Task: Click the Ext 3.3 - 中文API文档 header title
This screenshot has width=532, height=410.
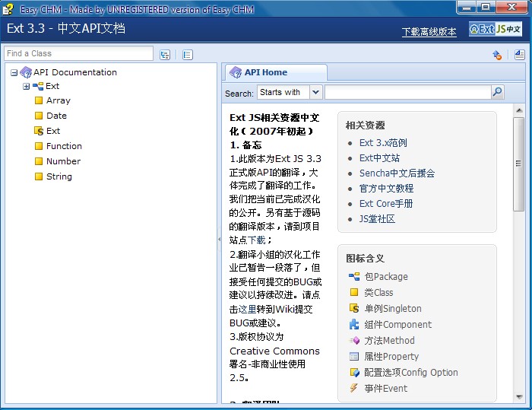Action: click(x=66, y=28)
